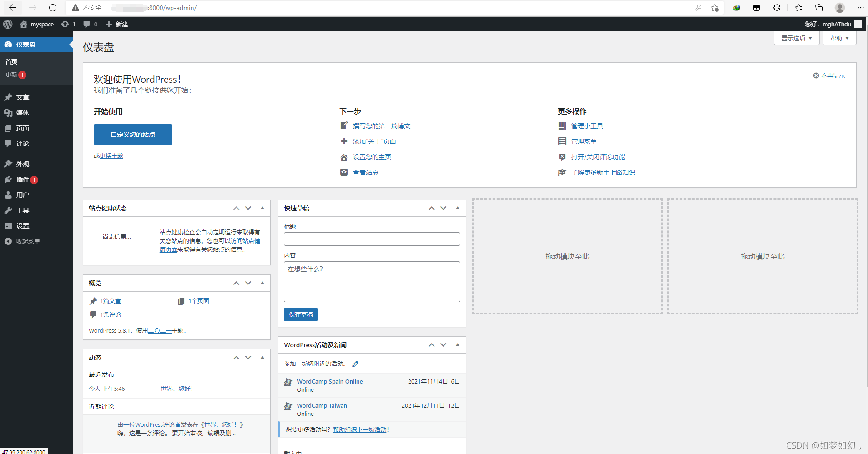Click the 自定义您的站点 button

tap(133, 135)
